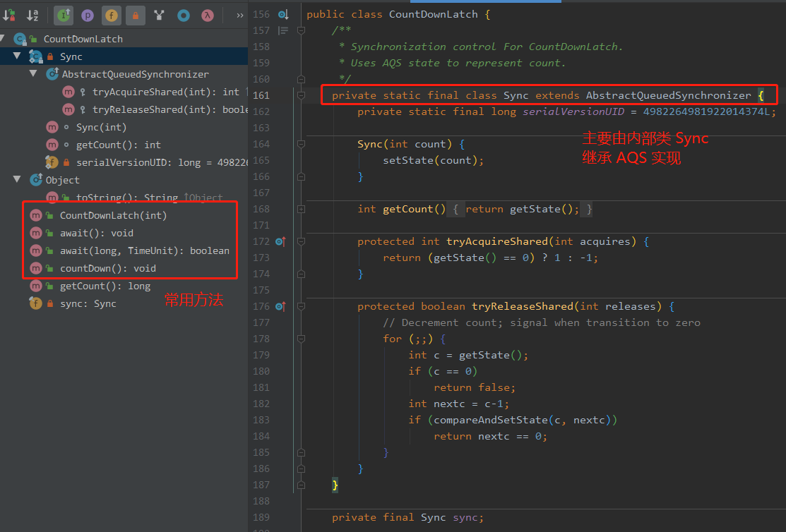This screenshot has height=532, width=786.
Task: Click AbstractQueuedSynchronizer in code line 161
Action: pos(668,95)
